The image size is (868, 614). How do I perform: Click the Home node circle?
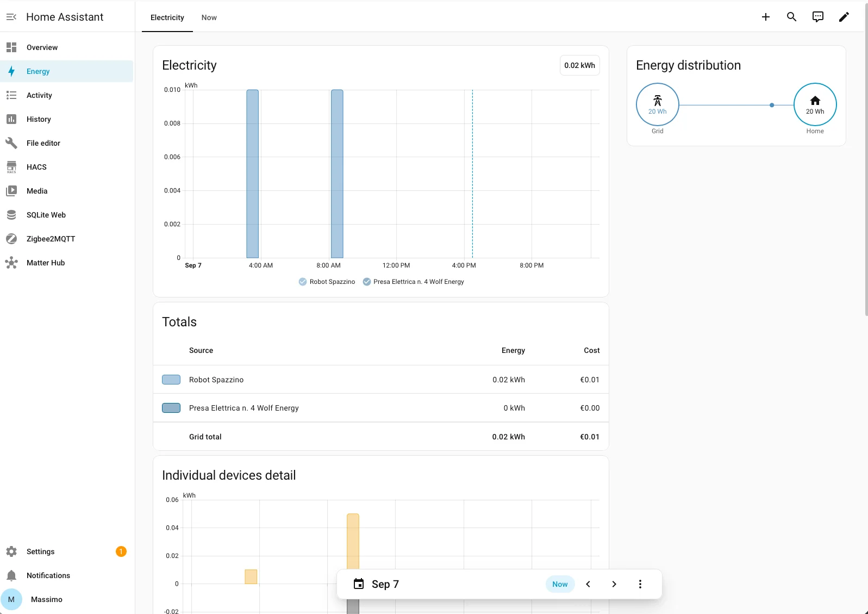(815, 104)
